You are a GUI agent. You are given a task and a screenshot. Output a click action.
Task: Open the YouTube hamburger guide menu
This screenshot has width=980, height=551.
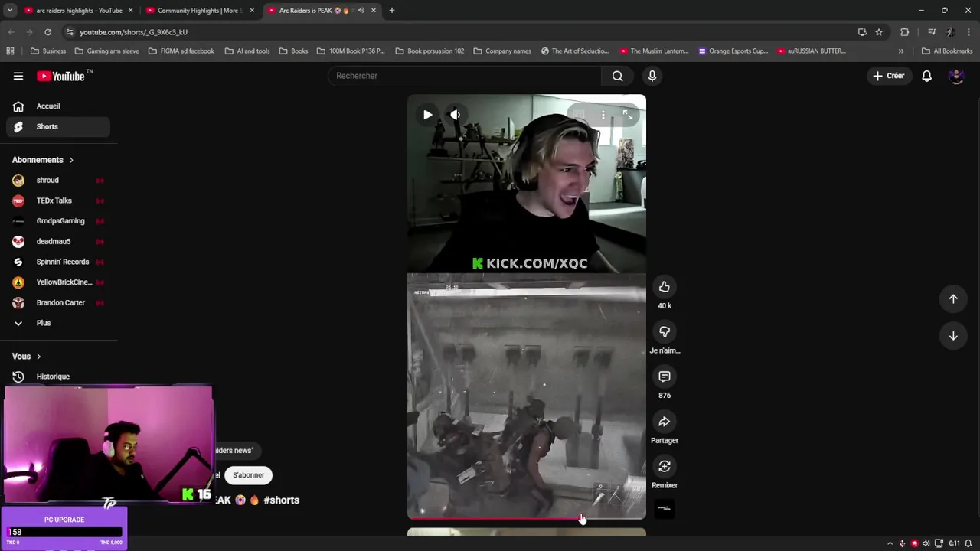(x=18, y=76)
